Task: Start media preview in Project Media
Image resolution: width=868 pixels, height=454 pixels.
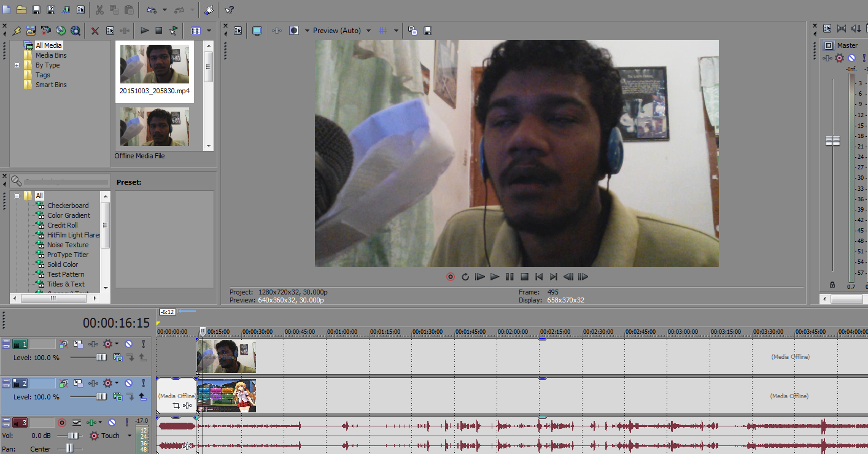Action: pyautogui.click(x=145, y=30)
